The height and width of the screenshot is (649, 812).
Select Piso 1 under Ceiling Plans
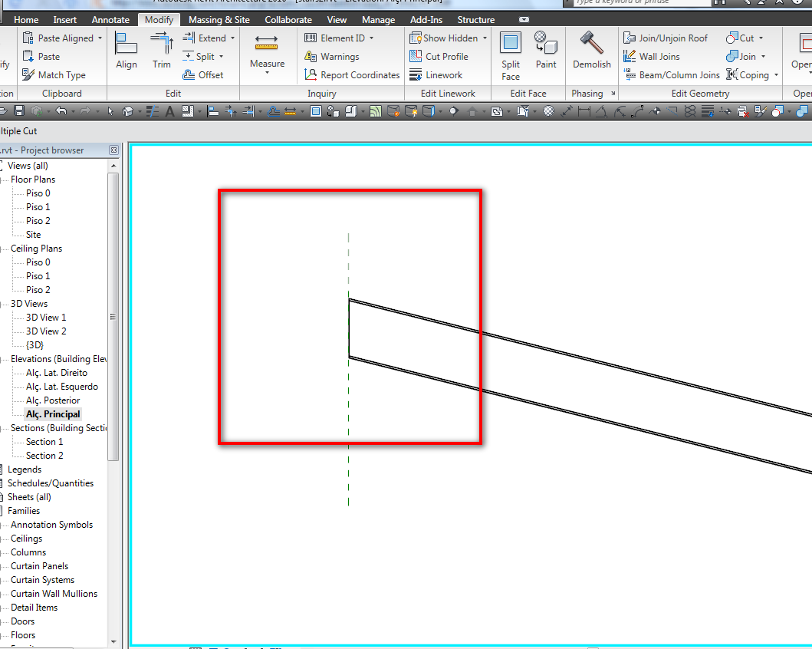click(x=38, y=276)
